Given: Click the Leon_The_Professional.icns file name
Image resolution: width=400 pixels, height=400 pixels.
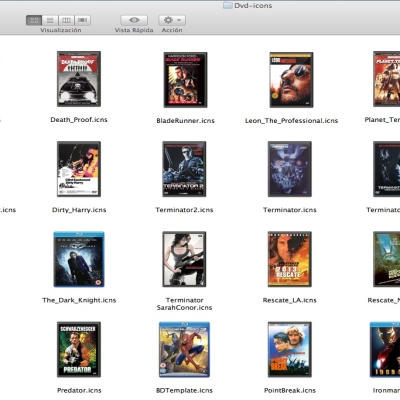Looking at the screenshot, I should [x=291, y=121].
